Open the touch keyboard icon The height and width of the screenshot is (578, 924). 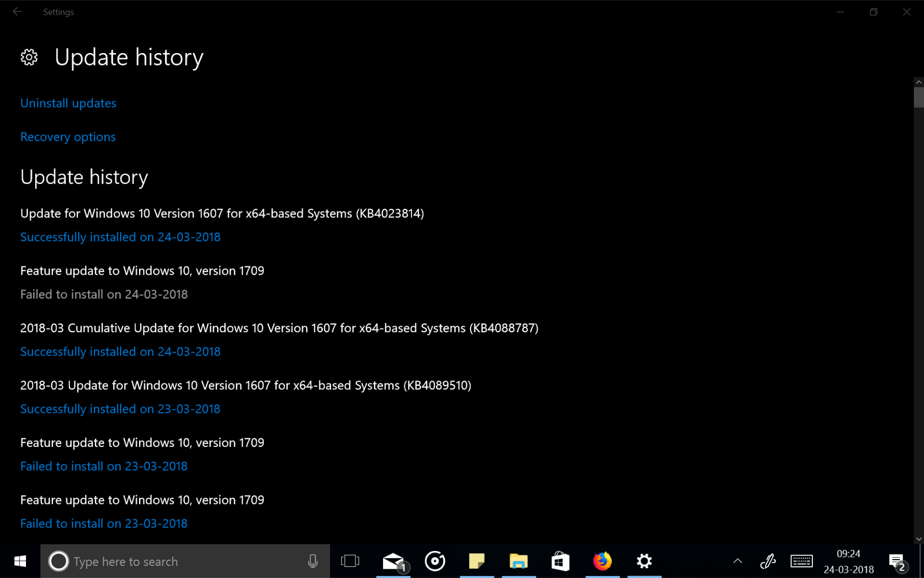(x=802, y=561)
